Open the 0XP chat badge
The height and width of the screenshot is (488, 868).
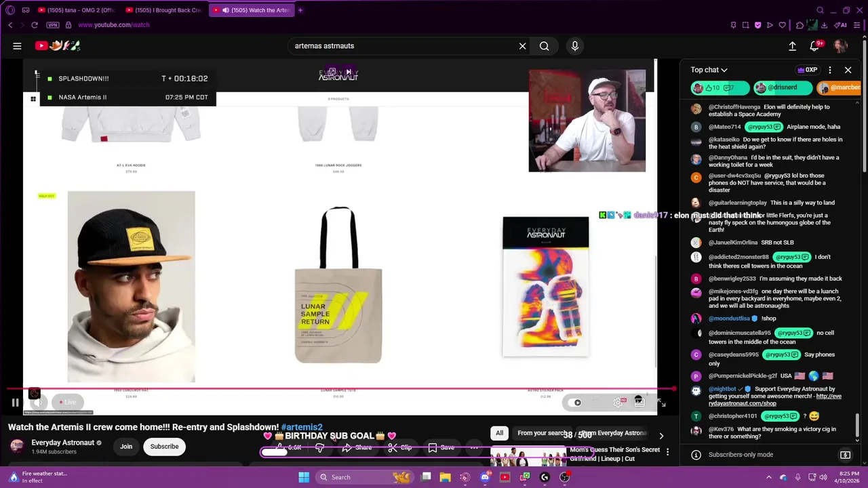808,70
